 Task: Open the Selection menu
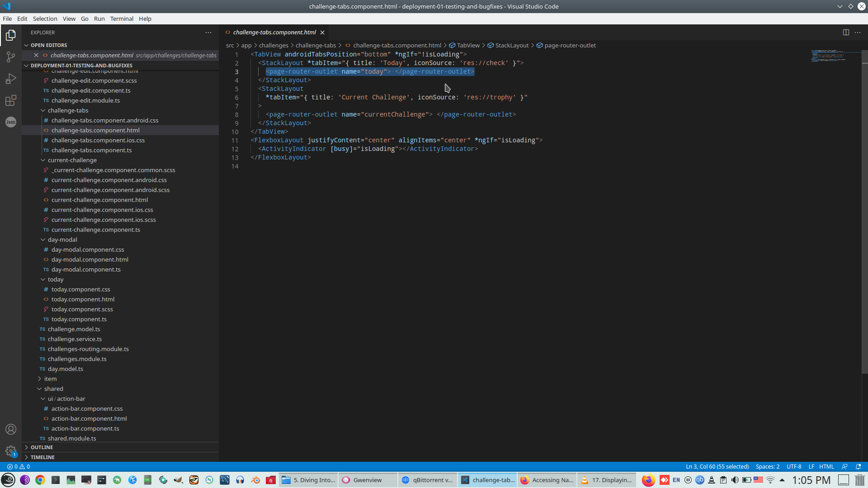pyautogui.click(x=45, y=19)
